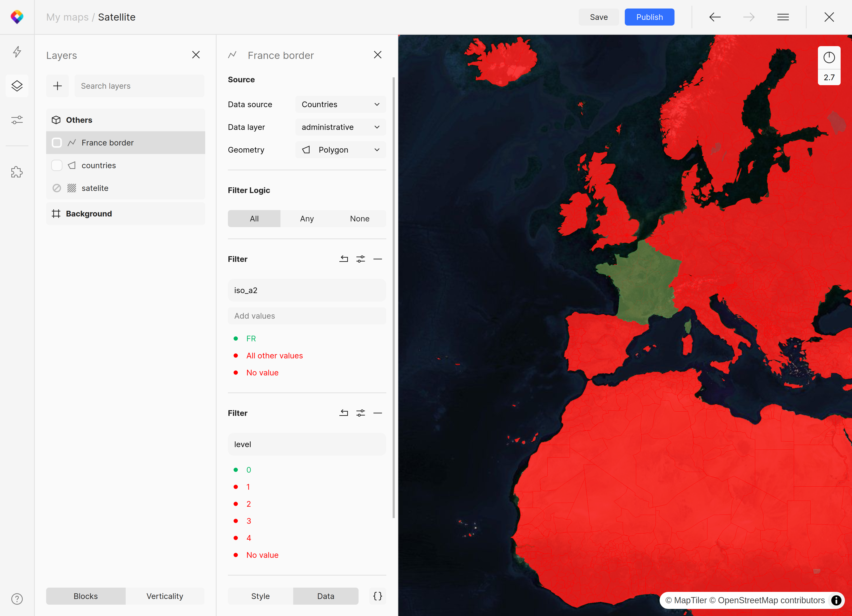Remove the iso_a2 filter with minus icon
Screen dimensions: 852x616
pyautogui.click(x=377, y=259)
